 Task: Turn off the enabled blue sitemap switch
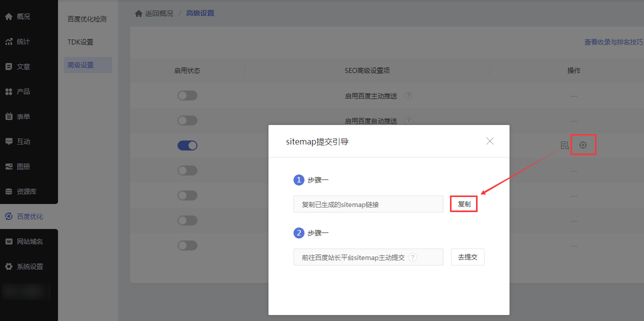[187, 145]
